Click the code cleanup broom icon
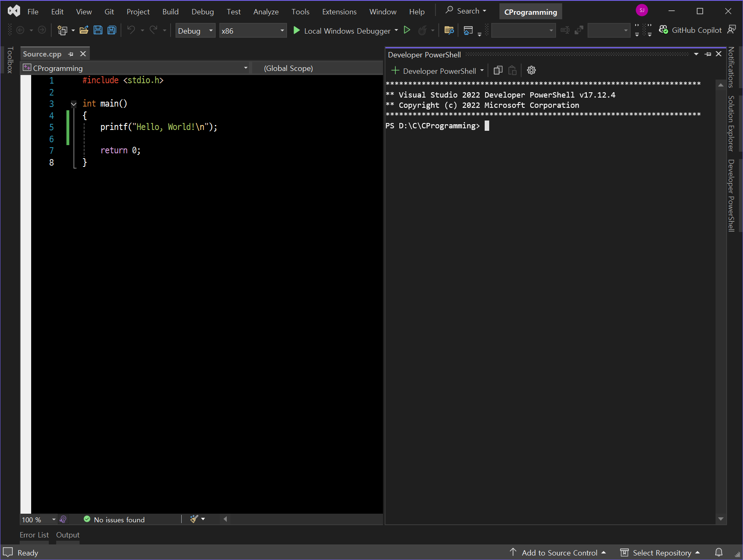Viewport: 743px width, 560px height. tap(194, 519)
